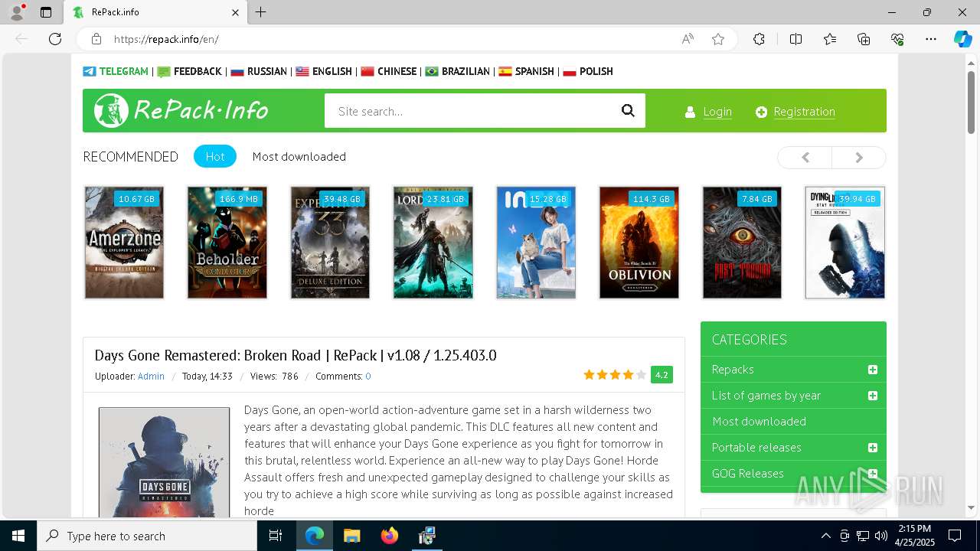The height and width of the screenshot is (551, 980).
Task: Click the site search magnifier icon
Action: click(628, 111)
